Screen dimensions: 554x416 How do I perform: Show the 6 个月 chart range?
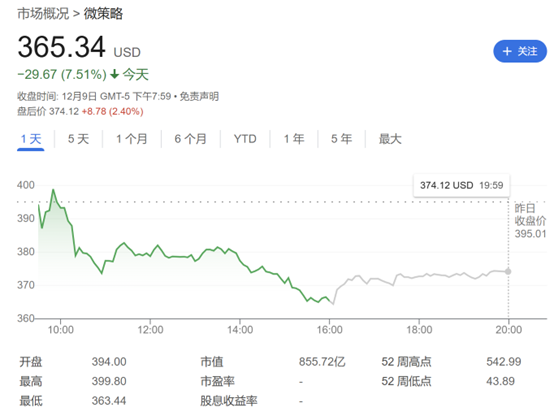click(x=190, y=139)
